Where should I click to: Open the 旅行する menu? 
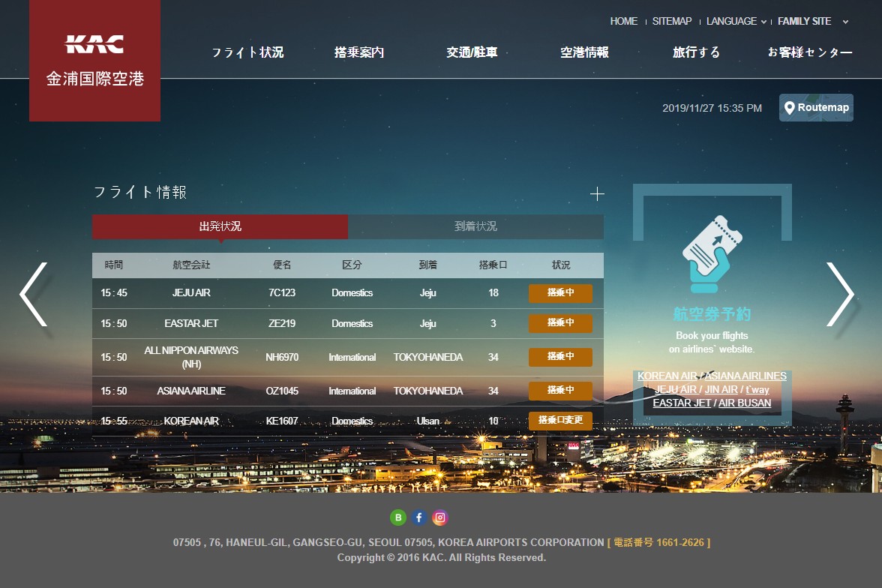click(696, 52)
